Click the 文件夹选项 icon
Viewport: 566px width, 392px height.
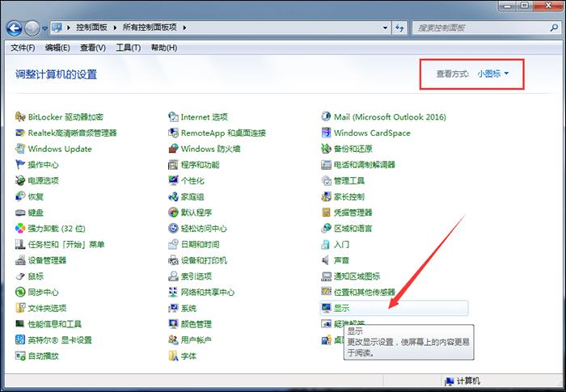(20, 308)
